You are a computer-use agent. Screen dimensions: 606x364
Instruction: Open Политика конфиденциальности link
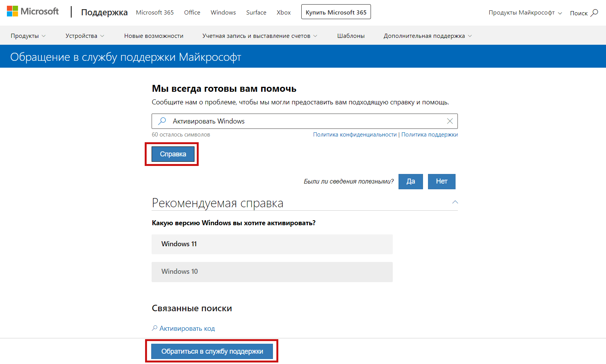click(x=355, y=135)
